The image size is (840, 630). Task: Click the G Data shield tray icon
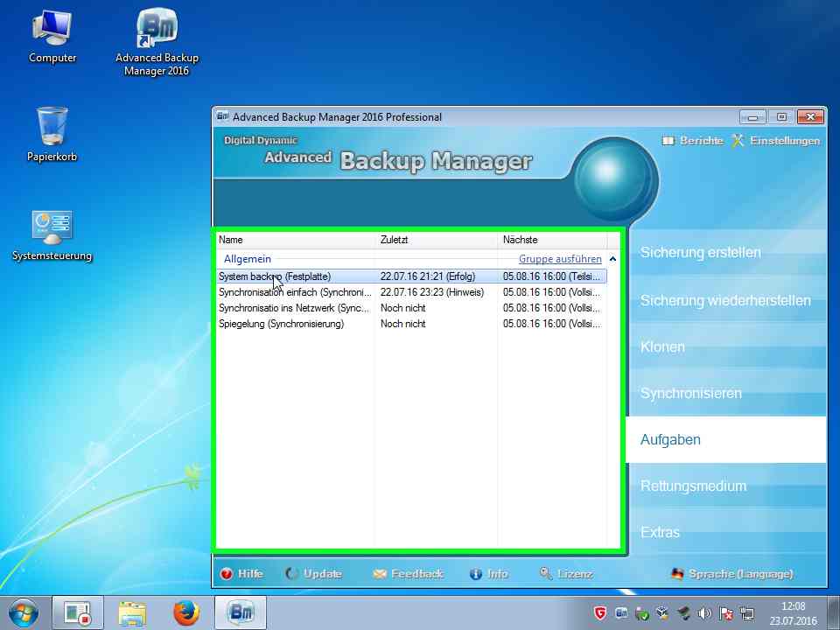600,612
